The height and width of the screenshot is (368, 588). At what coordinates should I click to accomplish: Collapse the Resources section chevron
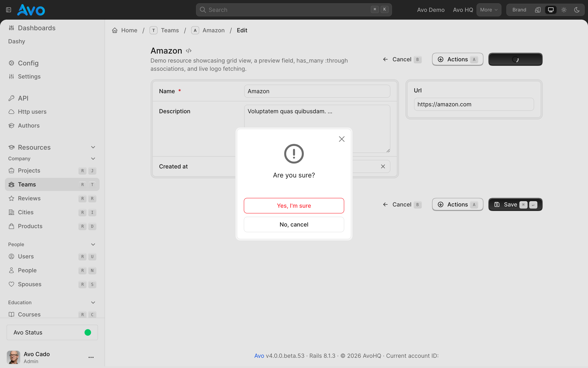click(x=93, y=147)
